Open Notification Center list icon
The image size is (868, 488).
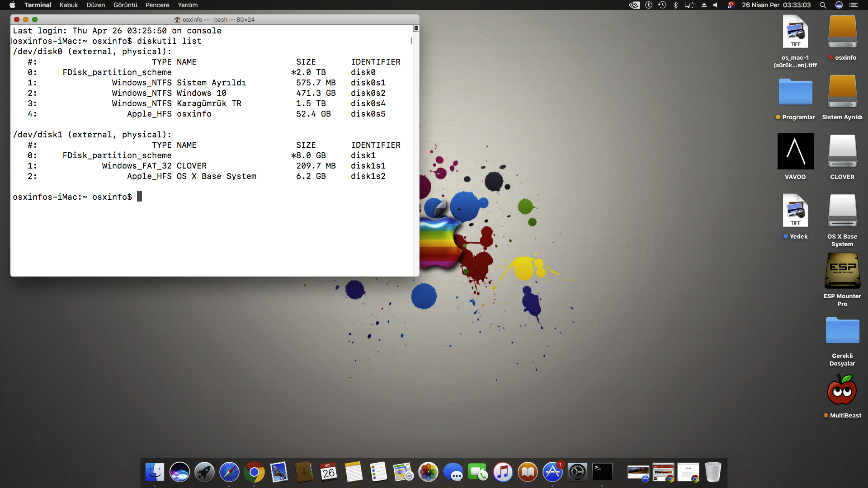click(853, 5)
